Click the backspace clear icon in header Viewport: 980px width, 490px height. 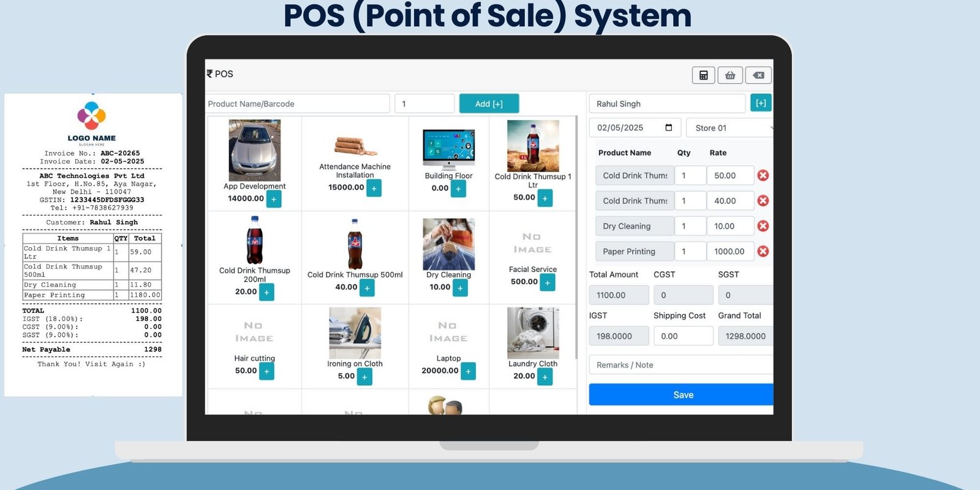[758, 75]
